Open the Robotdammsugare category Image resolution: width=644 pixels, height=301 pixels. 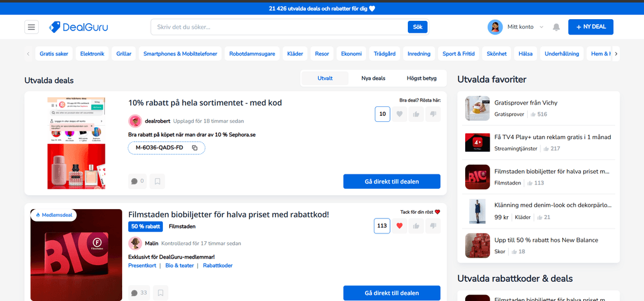pos(252,54)
